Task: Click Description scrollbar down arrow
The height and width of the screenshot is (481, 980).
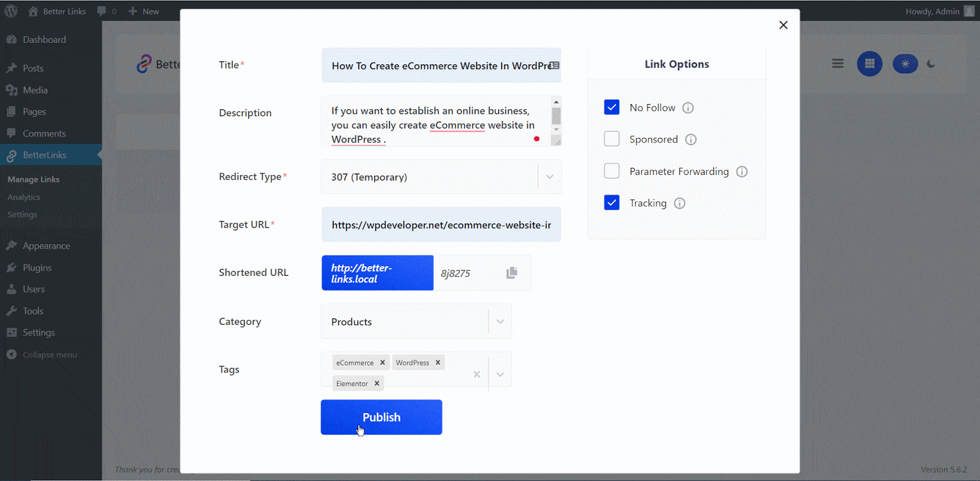Action: pos(556,129)
